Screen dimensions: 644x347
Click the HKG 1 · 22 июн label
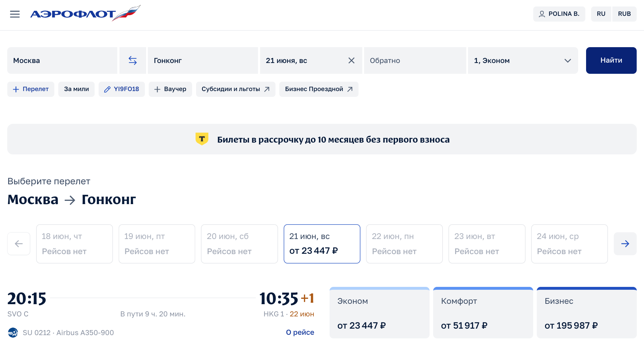(289, 314)
